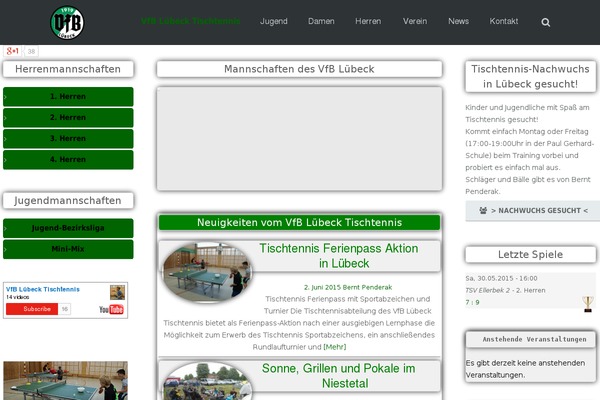Click the Anstehende Veranstaltungen heading
The width and height of the screenshot is (600, 400).
(534, 339)
